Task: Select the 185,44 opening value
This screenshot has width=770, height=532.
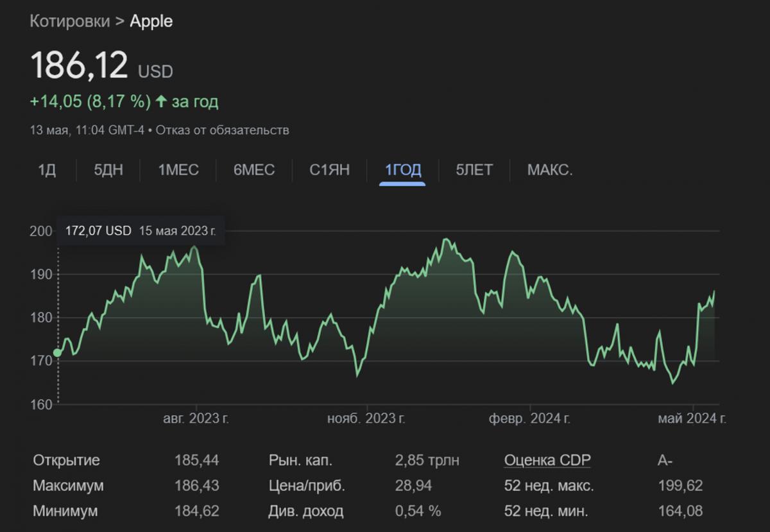Action: pos(197,460)
